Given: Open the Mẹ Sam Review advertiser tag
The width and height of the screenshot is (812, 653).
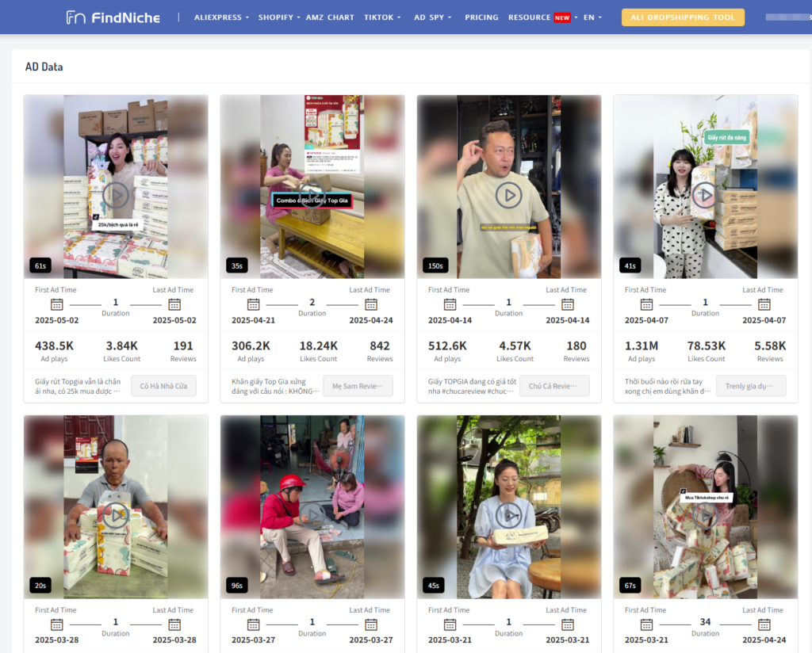Looking at the screenshot, I should pos(358,386).
